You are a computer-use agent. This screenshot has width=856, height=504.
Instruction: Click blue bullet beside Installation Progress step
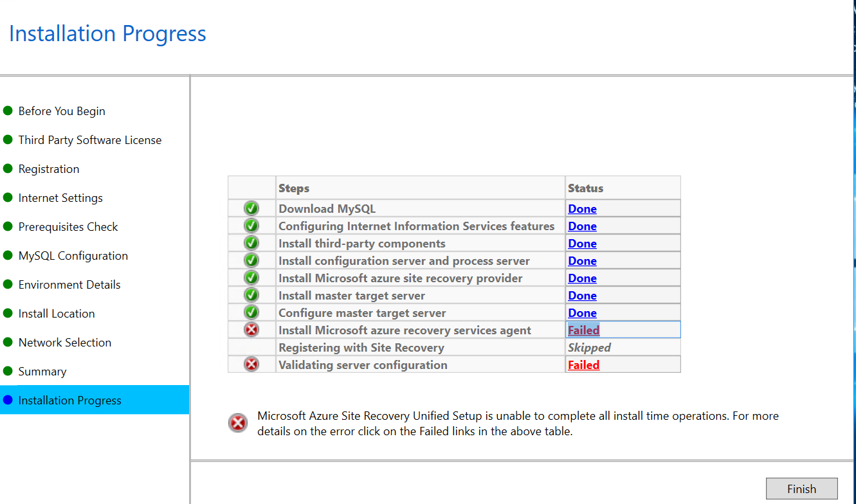[8, 400]
